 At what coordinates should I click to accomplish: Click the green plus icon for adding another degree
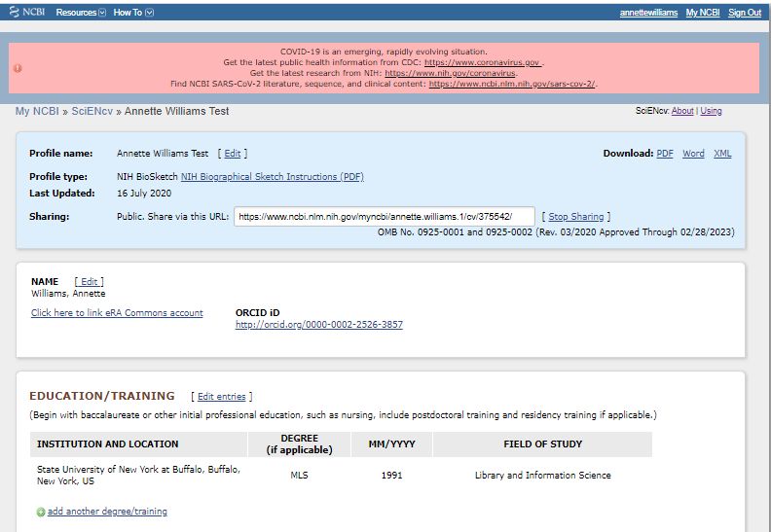tap(41, 512)
